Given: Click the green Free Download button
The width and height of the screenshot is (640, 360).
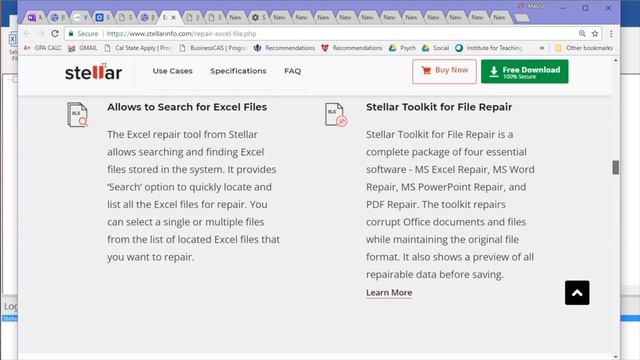Looking at the screenshot, I should tap(524, 71).
